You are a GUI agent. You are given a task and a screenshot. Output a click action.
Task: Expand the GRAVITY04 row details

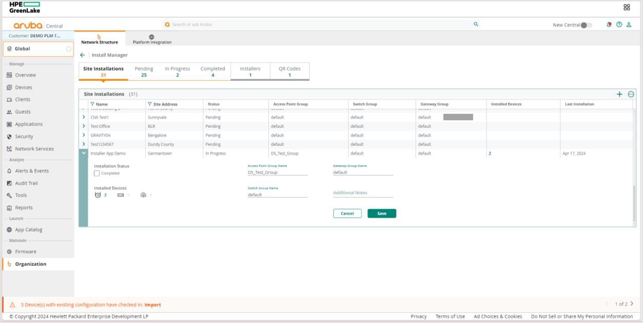tap(83, 135)
